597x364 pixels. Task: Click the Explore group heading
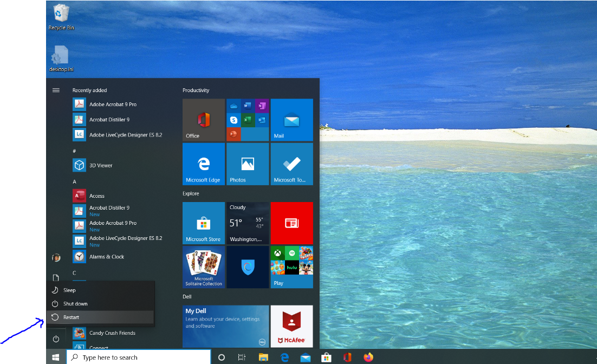pyautogui.click(x=191, y=193)
